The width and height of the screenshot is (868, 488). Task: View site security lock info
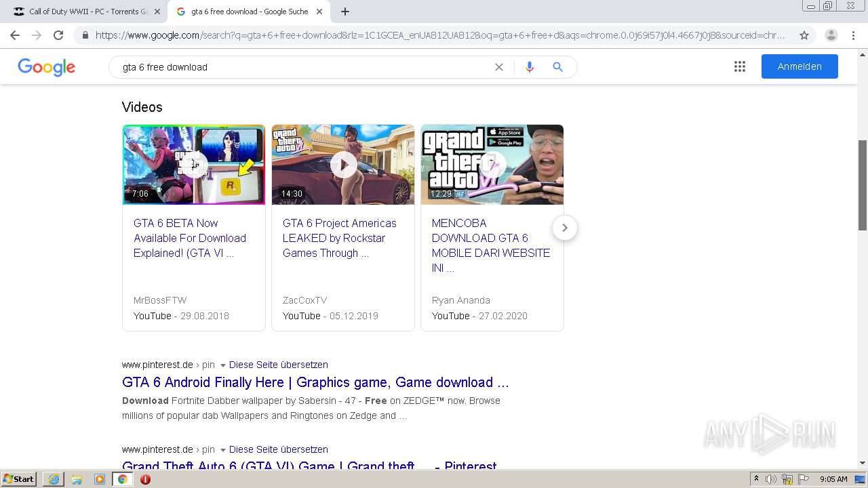85,35
